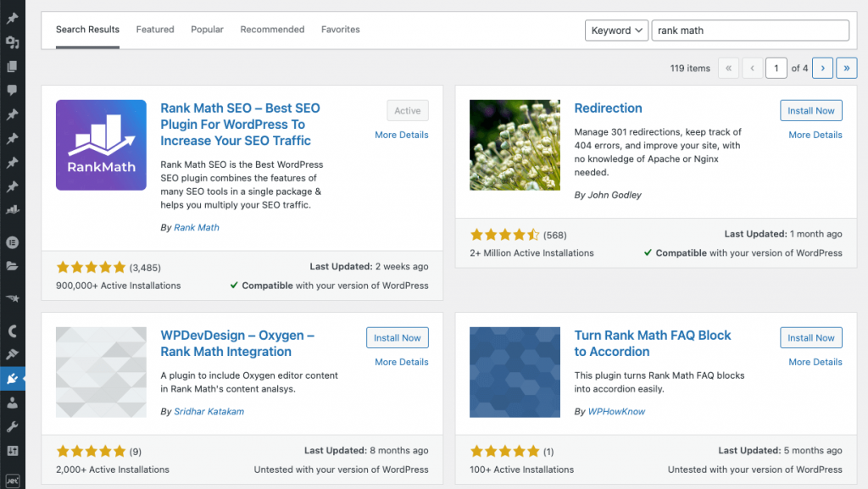
Task: Click the disabled previous page button
Action: pyautogui.click(x=753, y=68)
